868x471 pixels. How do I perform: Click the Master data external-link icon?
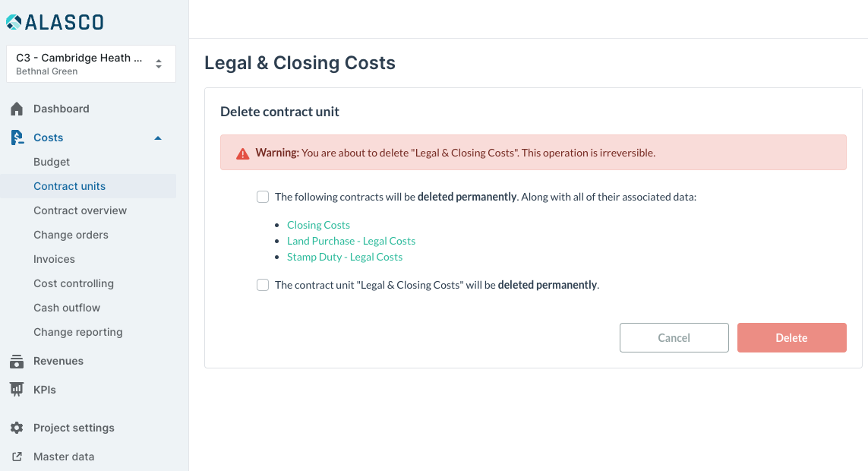tap(17, 457)
